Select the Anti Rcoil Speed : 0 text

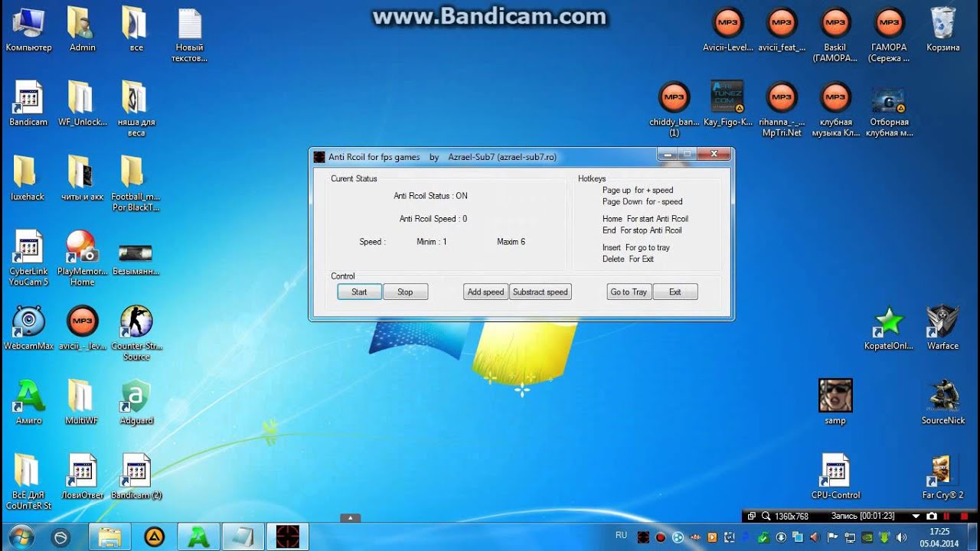click(433, 219)
